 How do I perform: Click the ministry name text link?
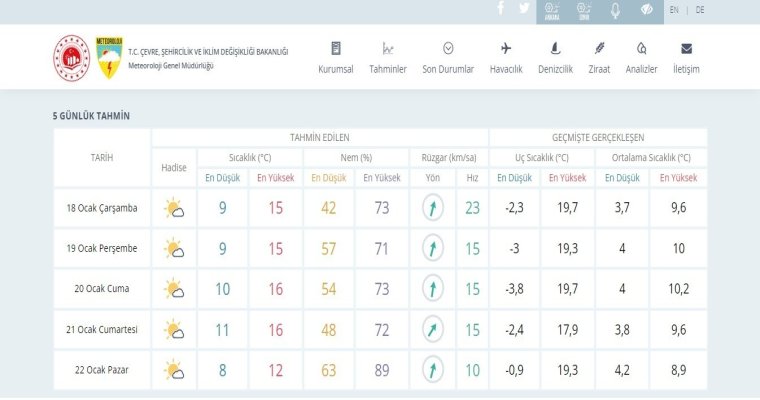point(208,52)
